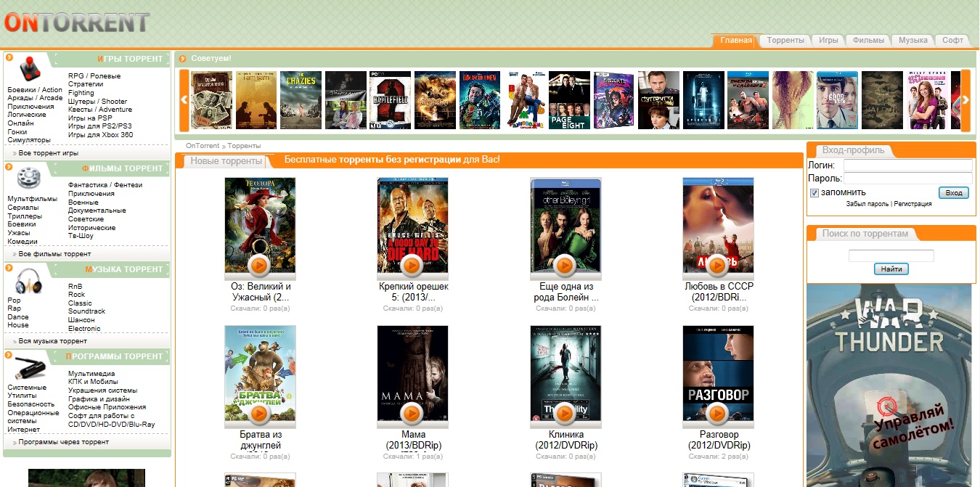Screen dimensions: 980x487
Task: Click the joystick icon in Игры торрент
Action: point(29,68)
